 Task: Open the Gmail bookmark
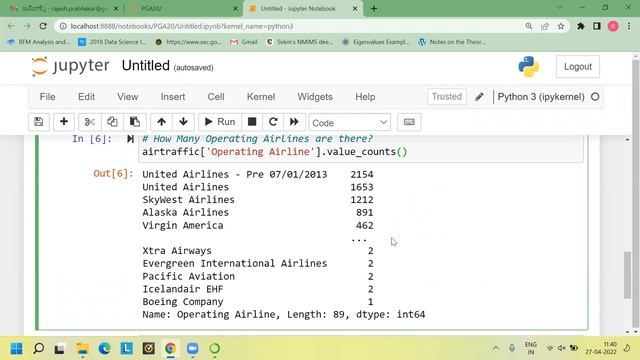click(244, 42)
